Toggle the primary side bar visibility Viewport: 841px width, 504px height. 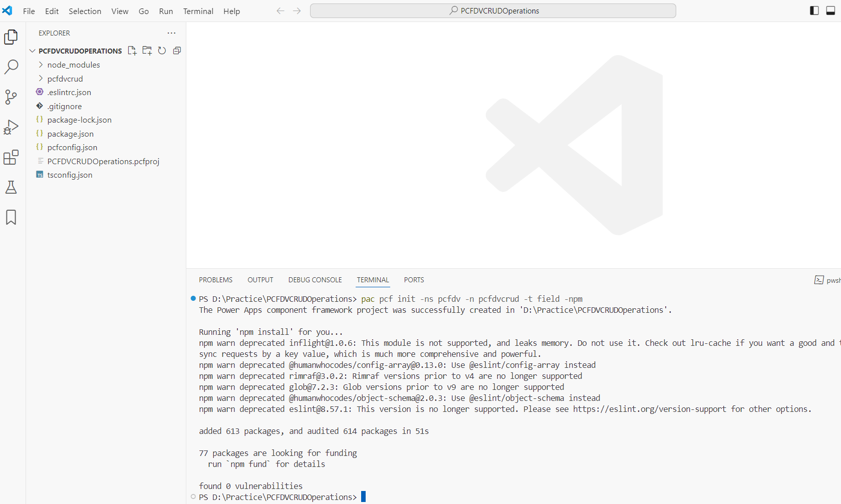814,11
